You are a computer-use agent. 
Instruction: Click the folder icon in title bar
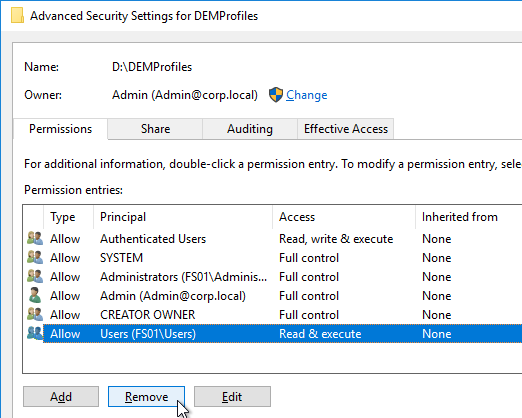click(x=17, y=16)
